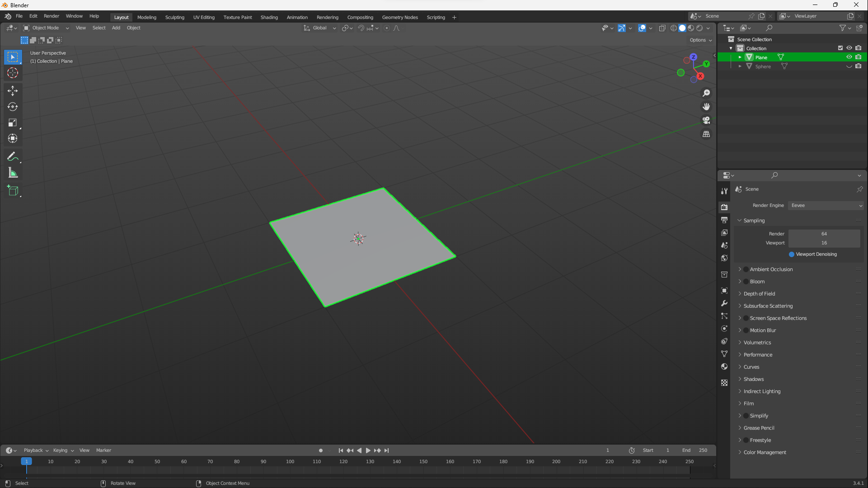Switch to the Shading workspace tab

269,17
